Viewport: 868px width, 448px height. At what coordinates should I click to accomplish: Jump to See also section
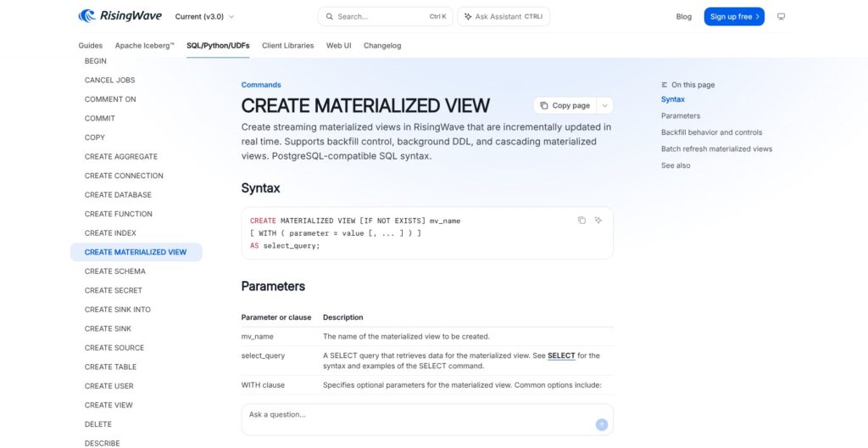[676, 165]
